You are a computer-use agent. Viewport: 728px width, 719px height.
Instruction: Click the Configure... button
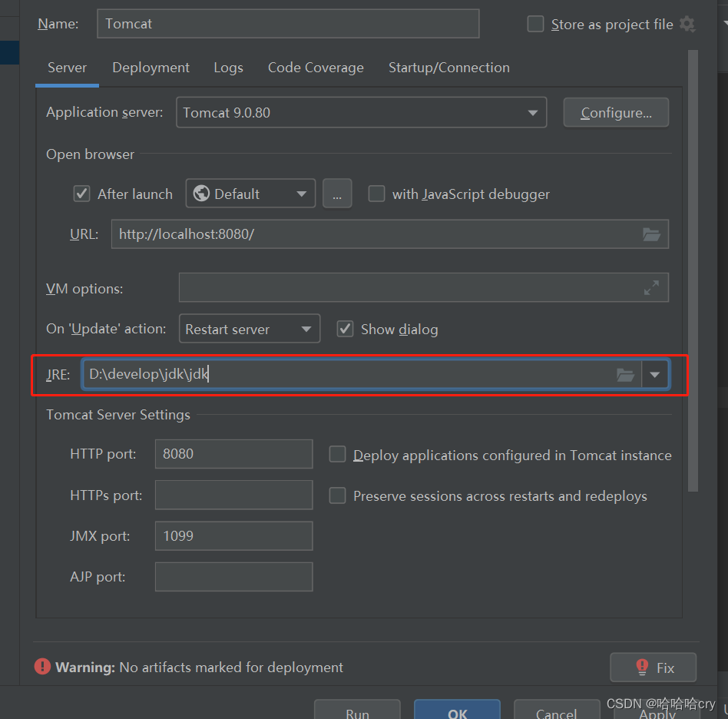616,112
